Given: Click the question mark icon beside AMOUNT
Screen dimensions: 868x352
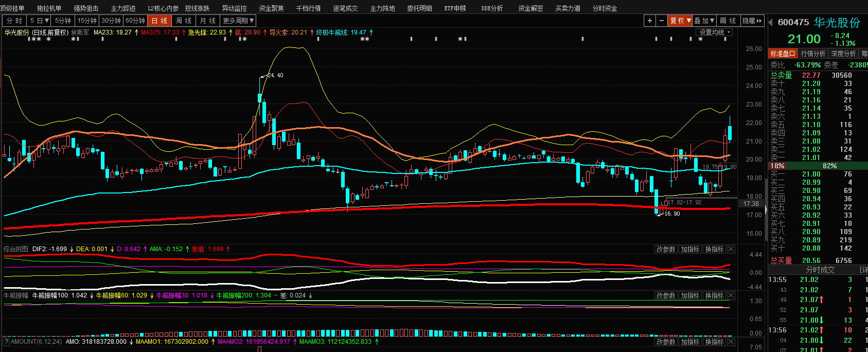Looking at the screenshot, I should 6,342.
